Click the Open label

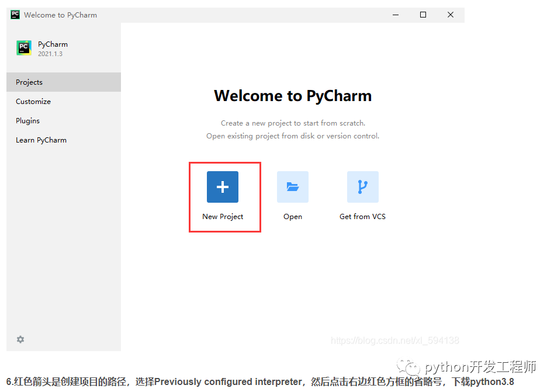point(293,217)
